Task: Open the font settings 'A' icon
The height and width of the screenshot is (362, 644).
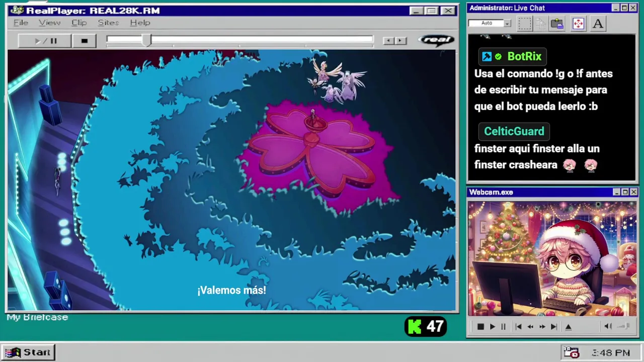Action: 598,24
